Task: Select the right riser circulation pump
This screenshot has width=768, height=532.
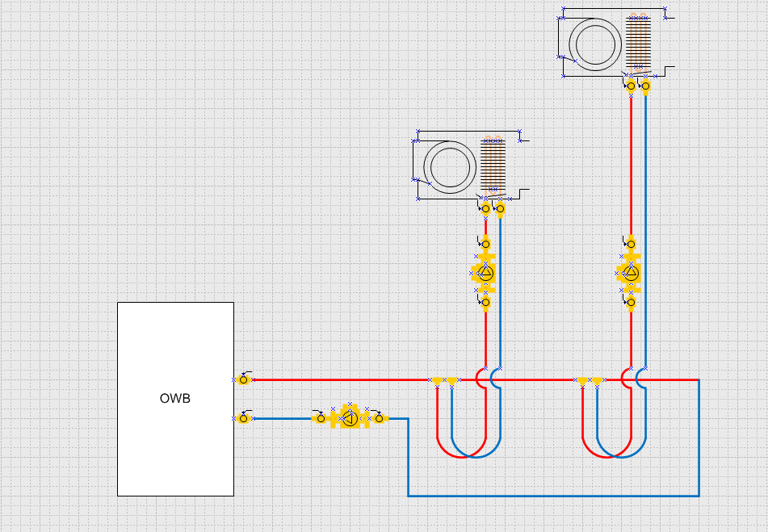Action: [x=631, y=273]
